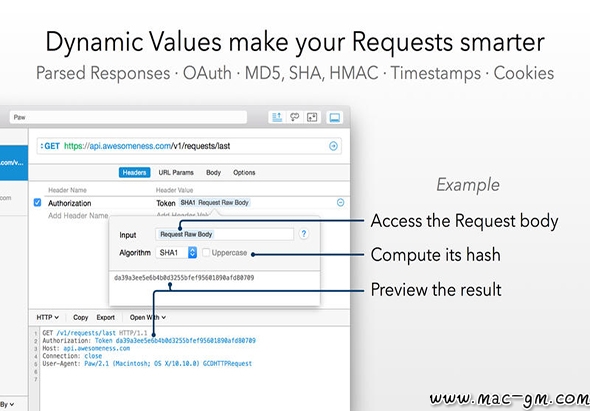Send request with arrow icon in URL bar
The width and height of the screenshot is (590, 411).
(x=333, y=146)
